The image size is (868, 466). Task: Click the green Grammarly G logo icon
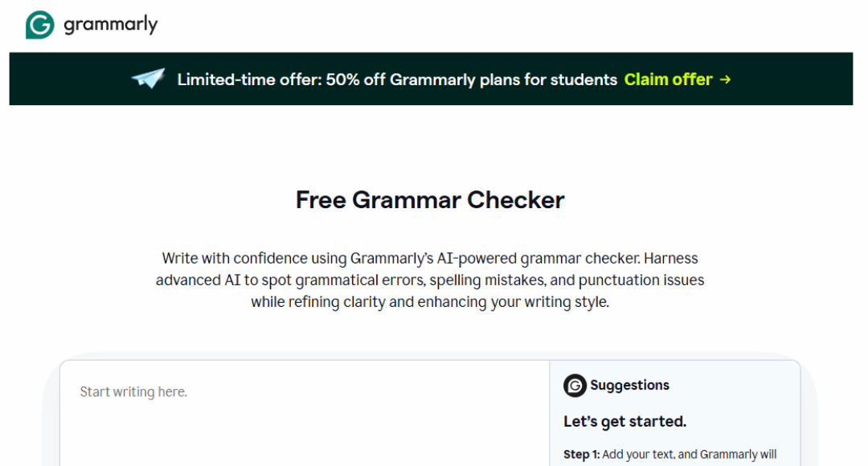tap(39, 25)
